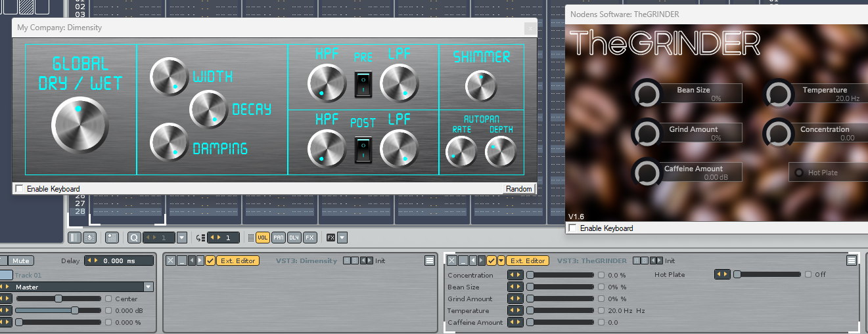The image size is (868, 334).
Task: Toggle the PAN column button
Action: coord(279,238)
